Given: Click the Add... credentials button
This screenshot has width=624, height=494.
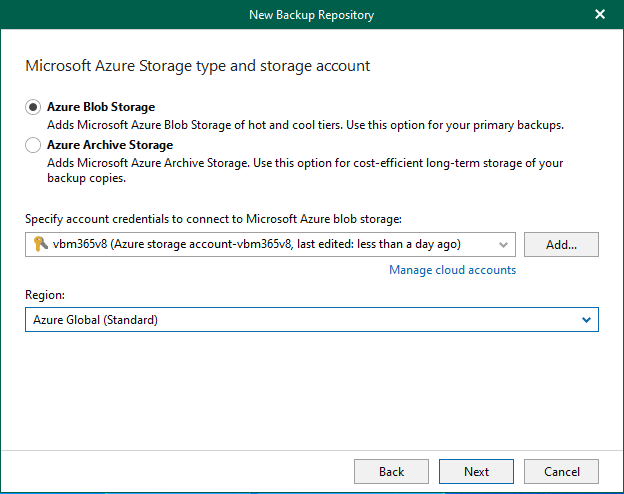Looking at the screenshot, I should [560, 244].
